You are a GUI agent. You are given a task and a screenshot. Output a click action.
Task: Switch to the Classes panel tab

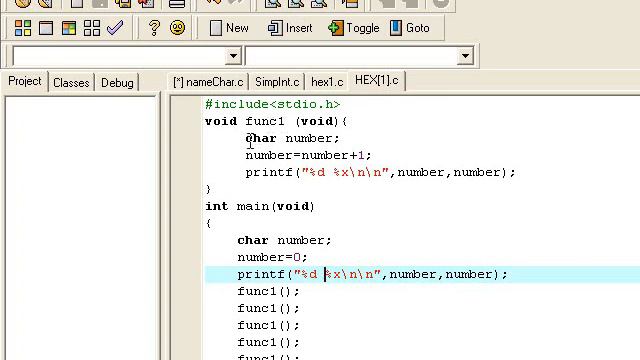click(71, 83)
